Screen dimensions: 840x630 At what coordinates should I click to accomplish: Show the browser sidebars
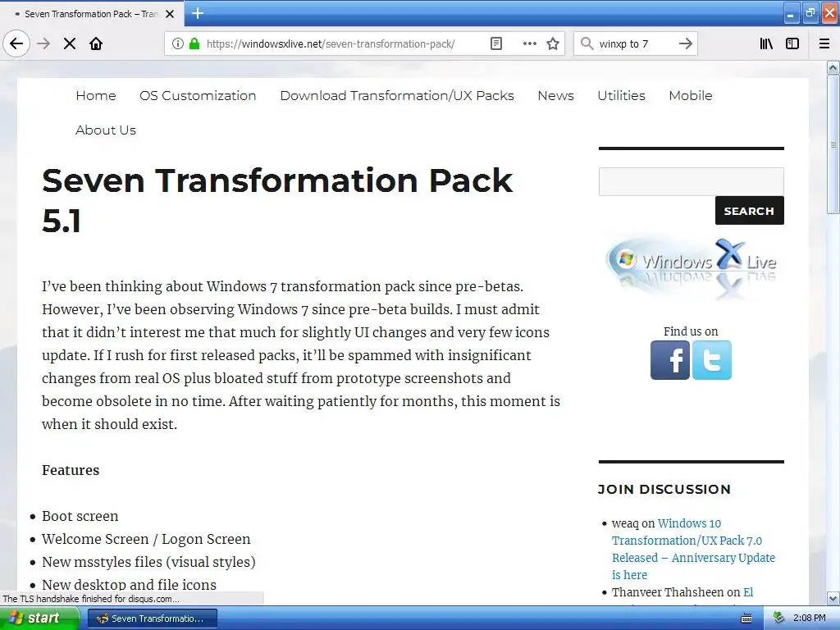pyautogui.click(x=792, y=43)
